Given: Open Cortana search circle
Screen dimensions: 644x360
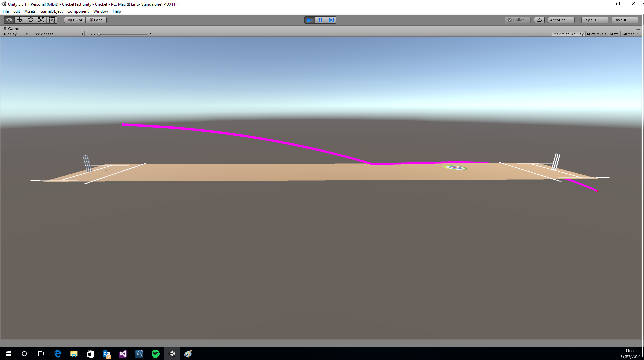Looking at the screenshot, I should pyautogui.click(x=24, y=354).
